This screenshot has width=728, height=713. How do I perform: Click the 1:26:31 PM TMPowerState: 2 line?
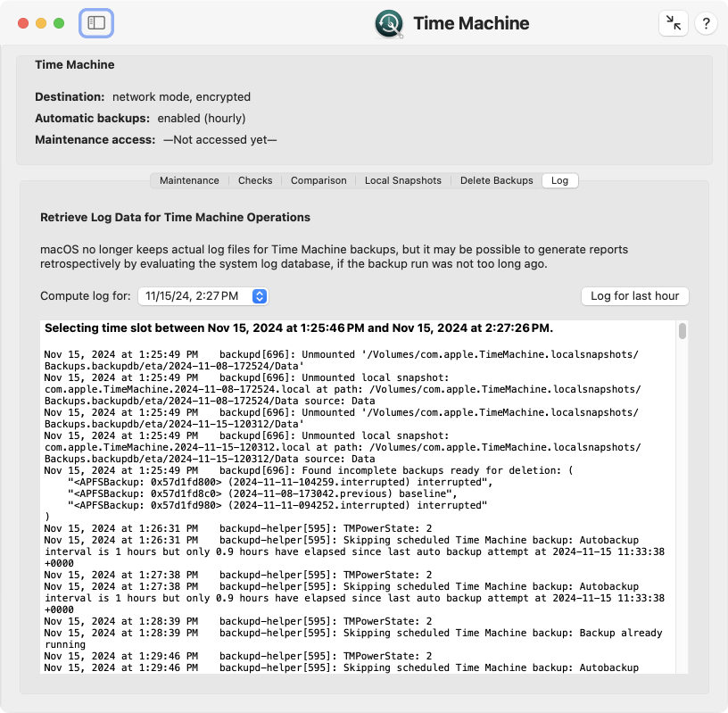(237, 528)
